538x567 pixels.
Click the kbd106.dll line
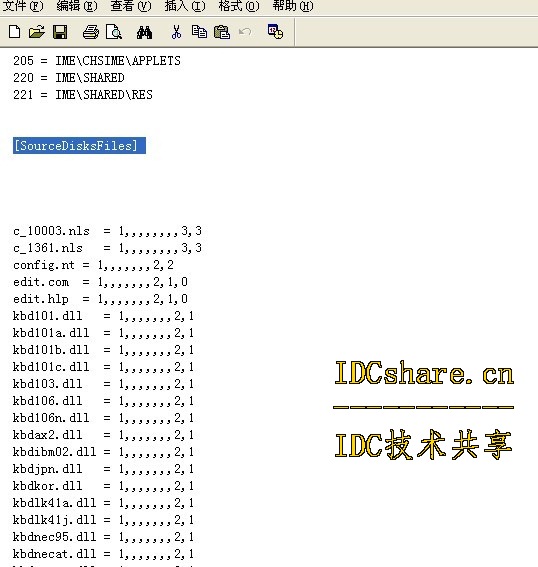point(103,401)
